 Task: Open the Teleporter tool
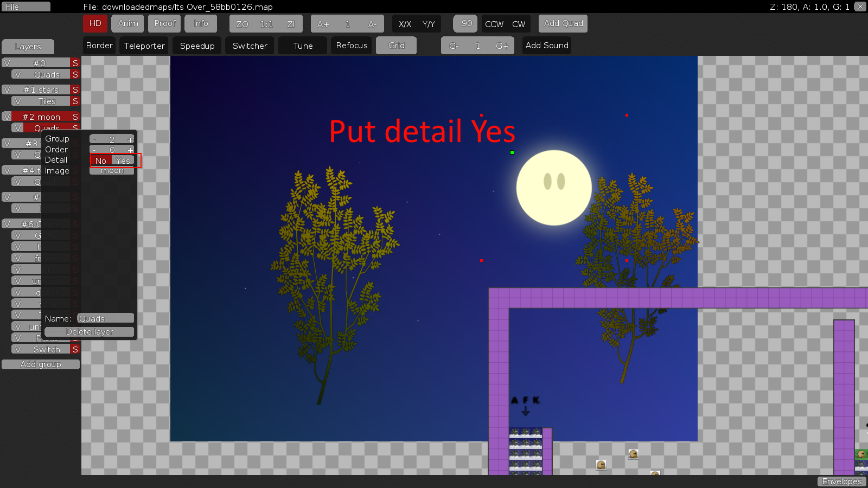[x=144, y=46]
